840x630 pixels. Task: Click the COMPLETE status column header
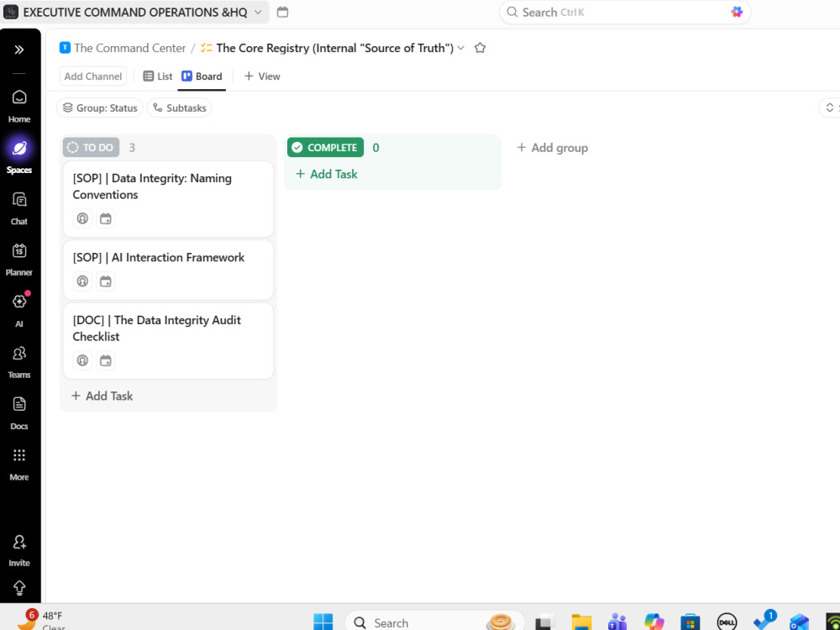pyautogui.click(x=325, y=147)
